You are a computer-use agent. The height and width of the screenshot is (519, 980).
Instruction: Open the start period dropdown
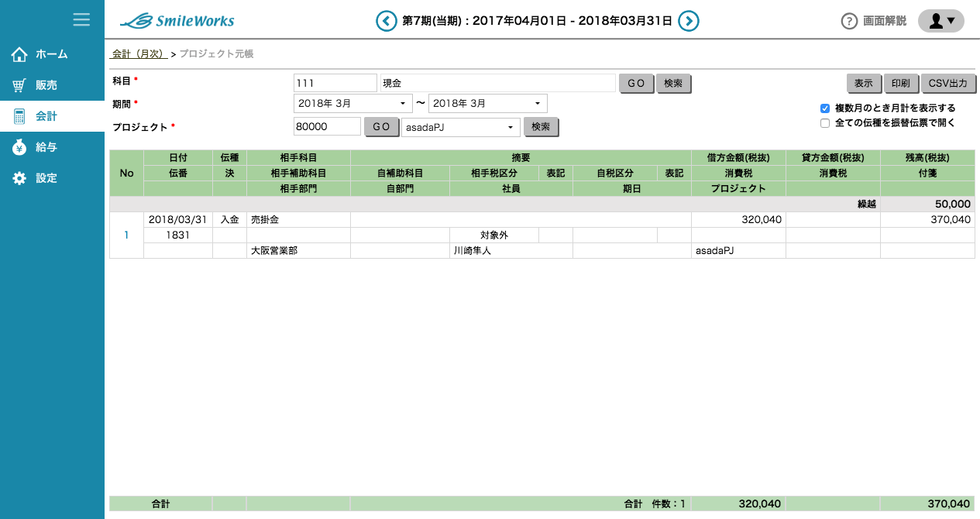tap(353, 103)
